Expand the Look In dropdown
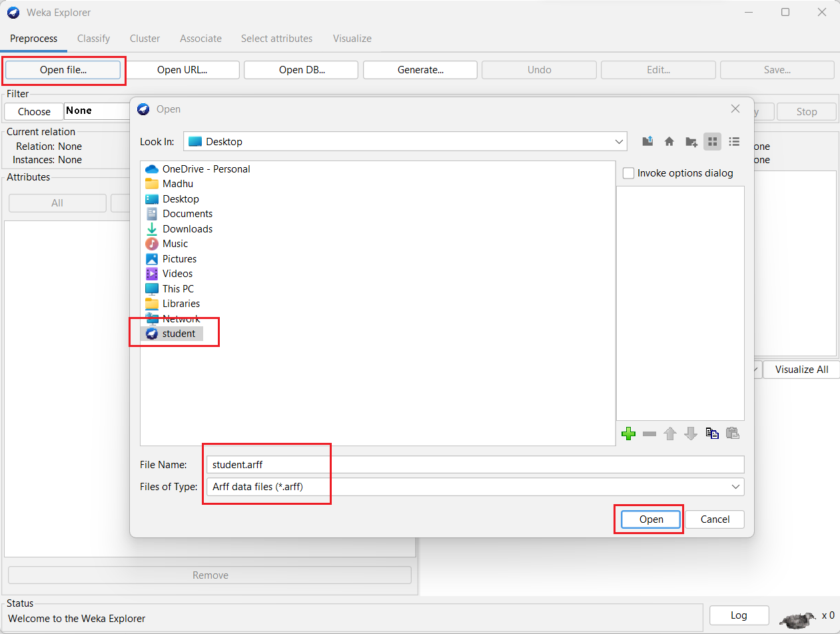This screenshot has height=634, width=840. coord(620,142)
